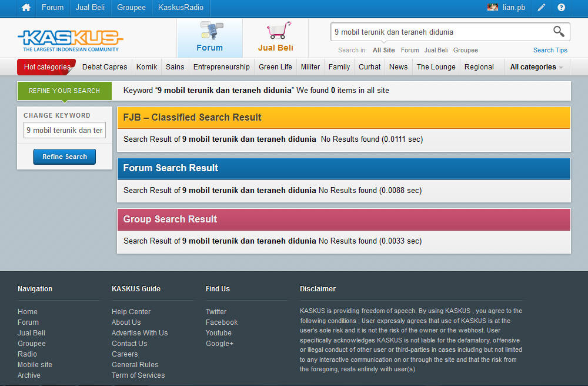Open footer Forum link under Navigation
Viewport: 588px width, 386px height.
[28, 322]
